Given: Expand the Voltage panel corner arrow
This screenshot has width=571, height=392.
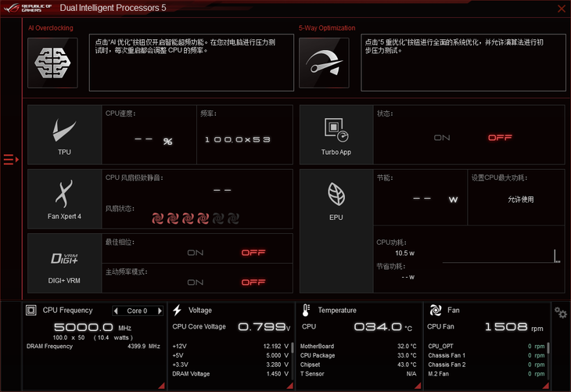Looking at the screenshot, I should pos(290,385).
